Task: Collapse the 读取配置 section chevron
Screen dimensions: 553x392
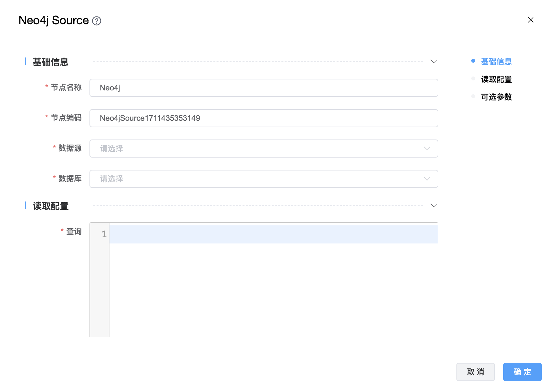Action: pyautogui.click(x=433, y=205)
